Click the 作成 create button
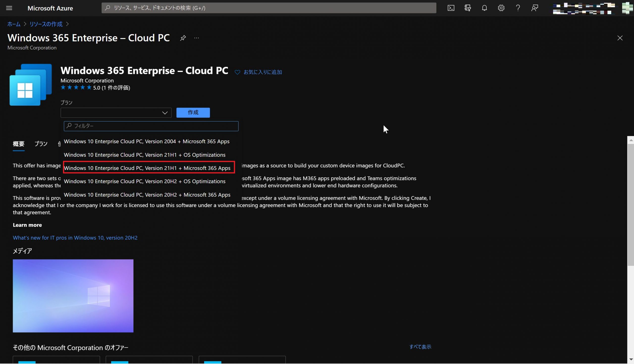Viewport: 634px width, 364px height. coord(193,113)
